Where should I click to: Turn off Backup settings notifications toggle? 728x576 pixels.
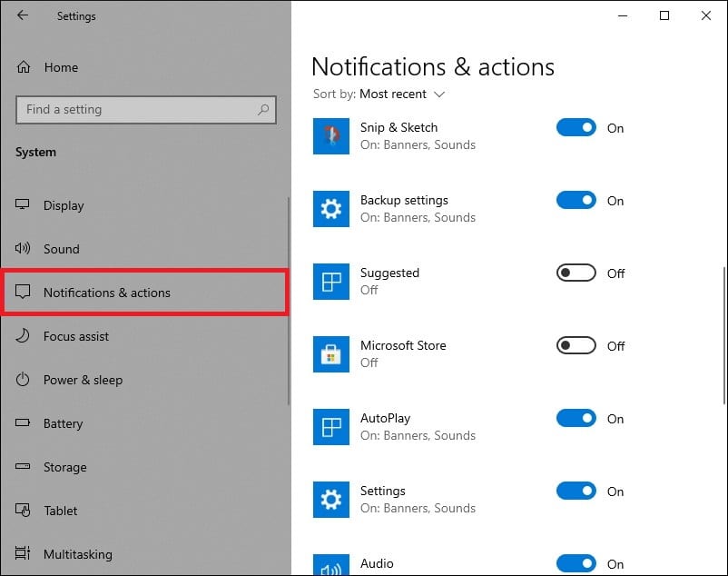tap(576, 200)
